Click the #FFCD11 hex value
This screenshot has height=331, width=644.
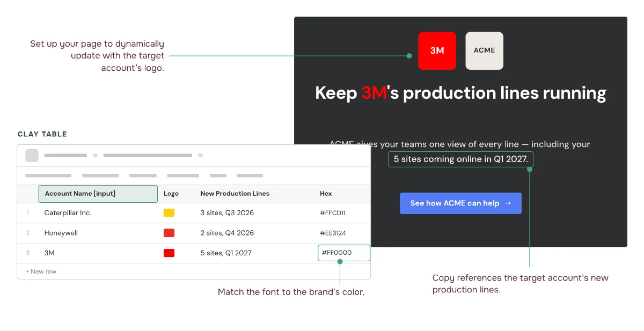coord(333,213)
